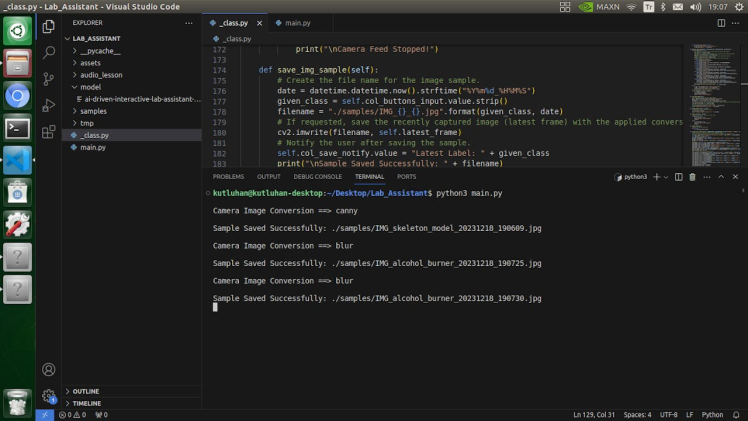Expand the samples folder
Image resolution: width=748 pixels, height=421 pixels.
pyautogui.click(x=93, y=111)
